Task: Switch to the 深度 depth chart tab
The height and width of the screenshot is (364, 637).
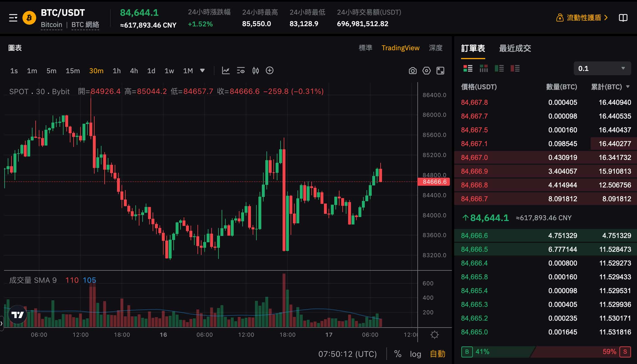Action: 435,48
